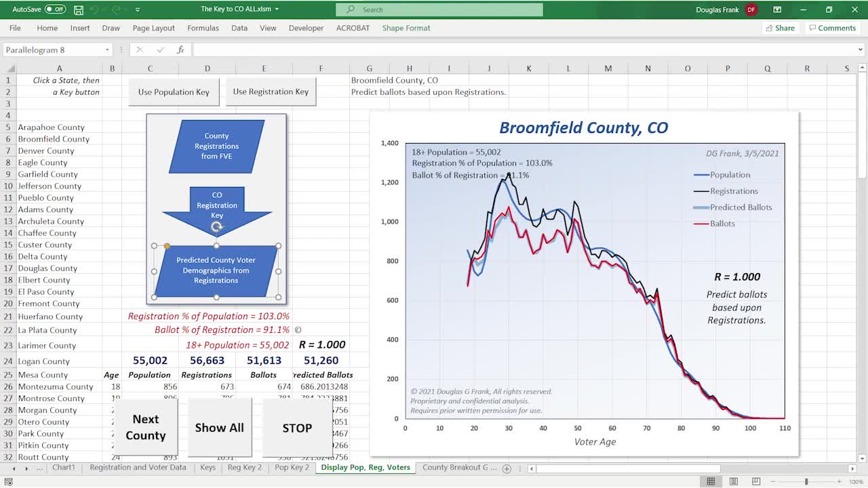868x488 pixels.
Task: Open the Reg Key 2 sheet tab
Action: click(244, 468)
